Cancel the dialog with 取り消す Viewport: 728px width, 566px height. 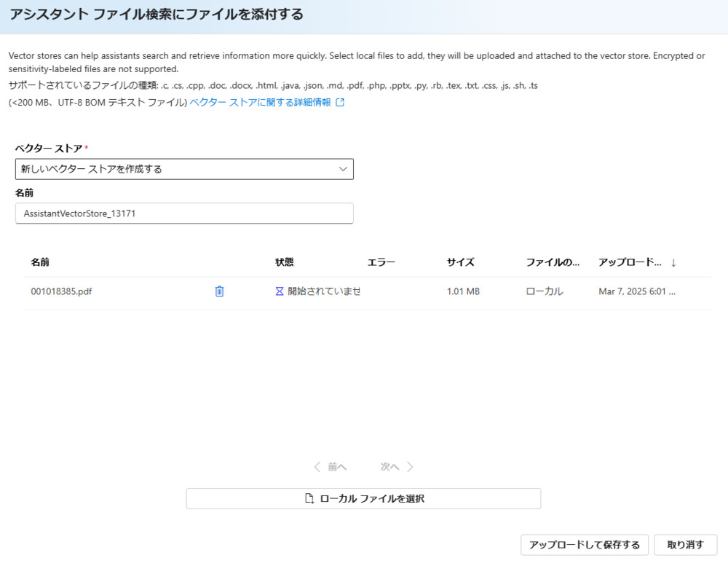685,544
